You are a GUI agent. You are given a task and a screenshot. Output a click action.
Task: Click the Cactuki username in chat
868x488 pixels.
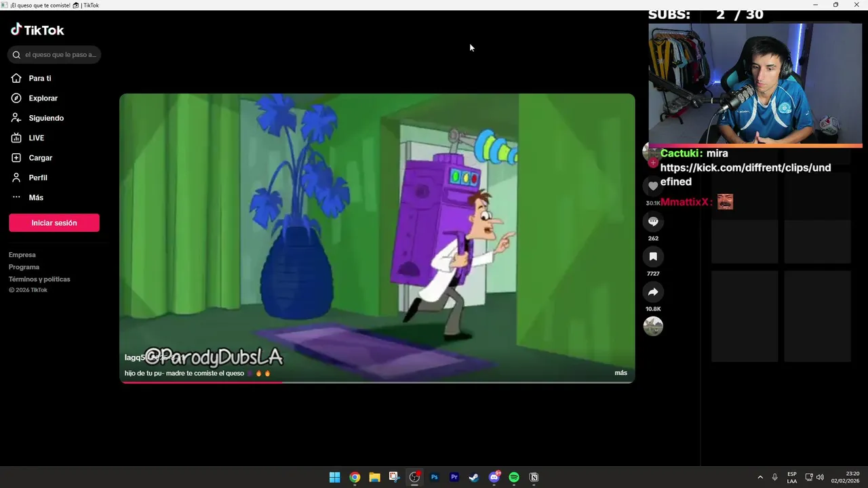681,153
